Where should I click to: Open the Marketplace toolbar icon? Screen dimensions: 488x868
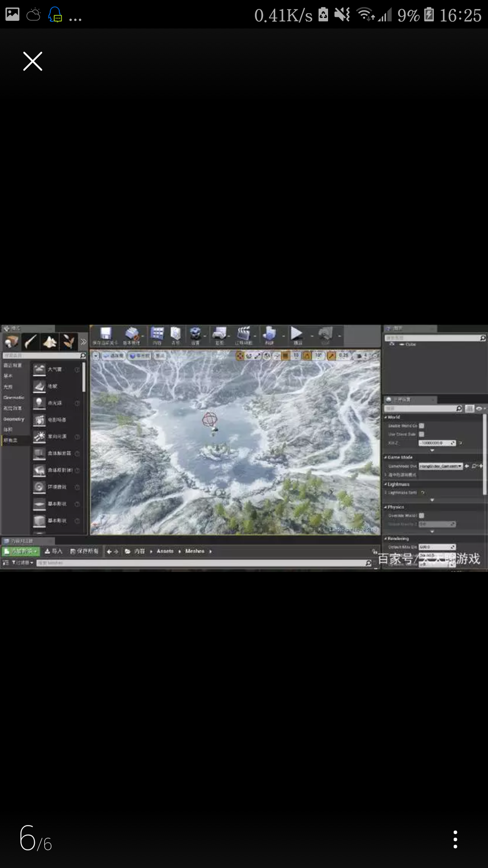(176, 335)
